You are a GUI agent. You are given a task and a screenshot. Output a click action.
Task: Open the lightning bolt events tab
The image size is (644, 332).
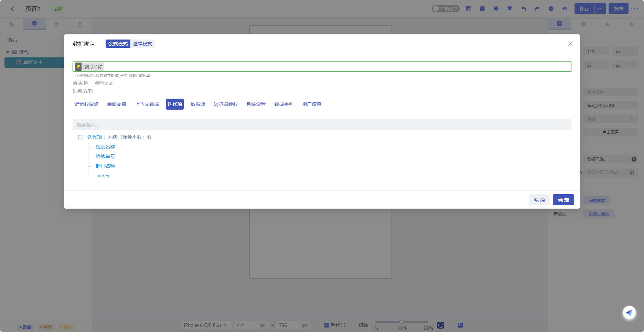point(632,24)
